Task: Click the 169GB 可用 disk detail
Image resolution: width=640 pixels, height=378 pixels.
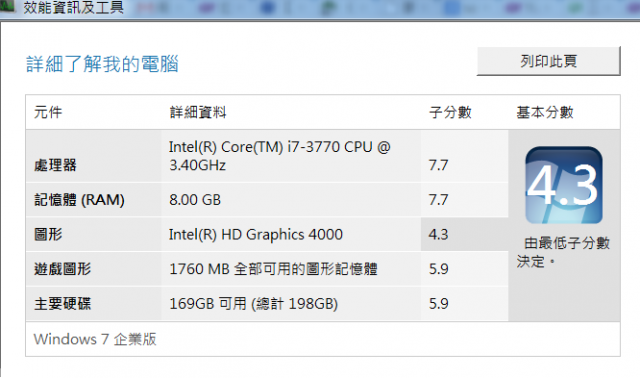Action: click(253, 304)
